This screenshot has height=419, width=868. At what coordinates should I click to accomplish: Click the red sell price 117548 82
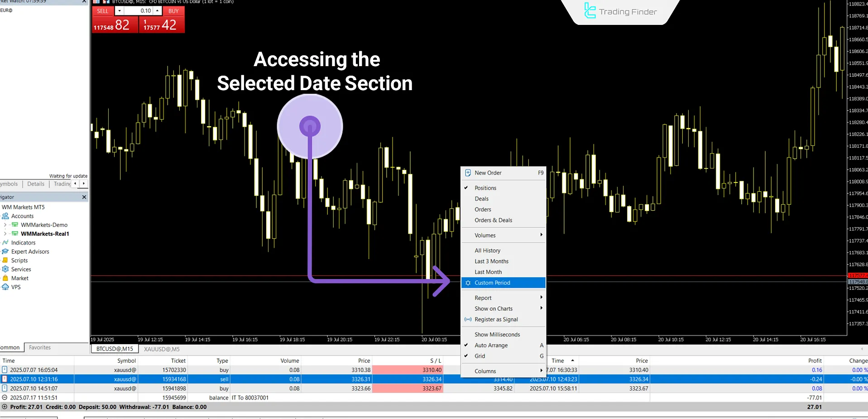(x=115, y=24)
